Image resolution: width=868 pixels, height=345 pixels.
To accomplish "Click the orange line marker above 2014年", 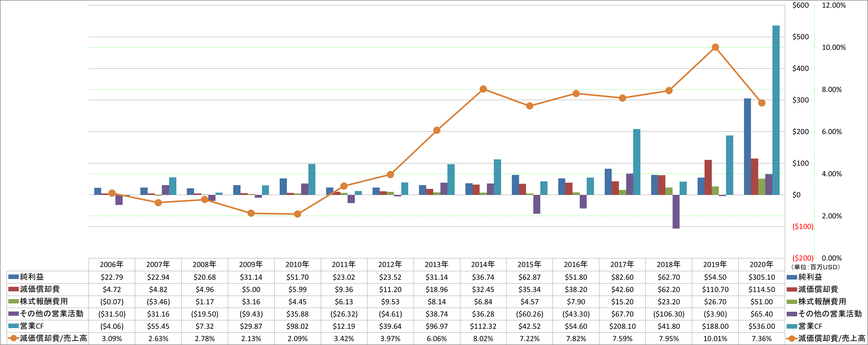I will point(483,89).
